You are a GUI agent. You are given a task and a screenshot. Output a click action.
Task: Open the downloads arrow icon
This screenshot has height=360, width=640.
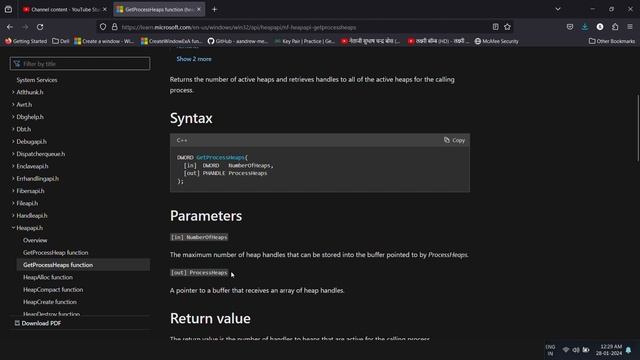(x=585, y=27)
